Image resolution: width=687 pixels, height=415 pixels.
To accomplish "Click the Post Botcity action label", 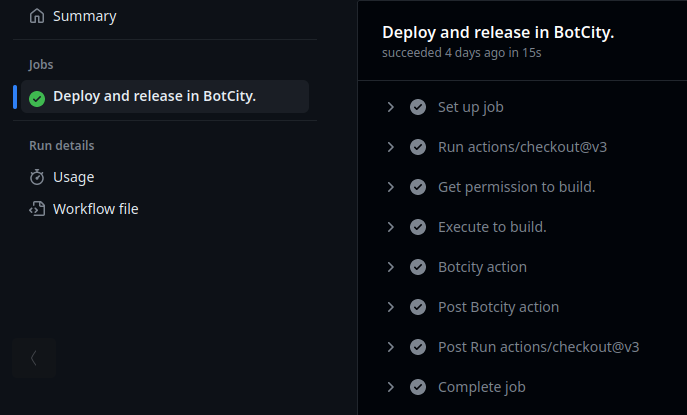I will pyautogui.click(x=499, y=308).
